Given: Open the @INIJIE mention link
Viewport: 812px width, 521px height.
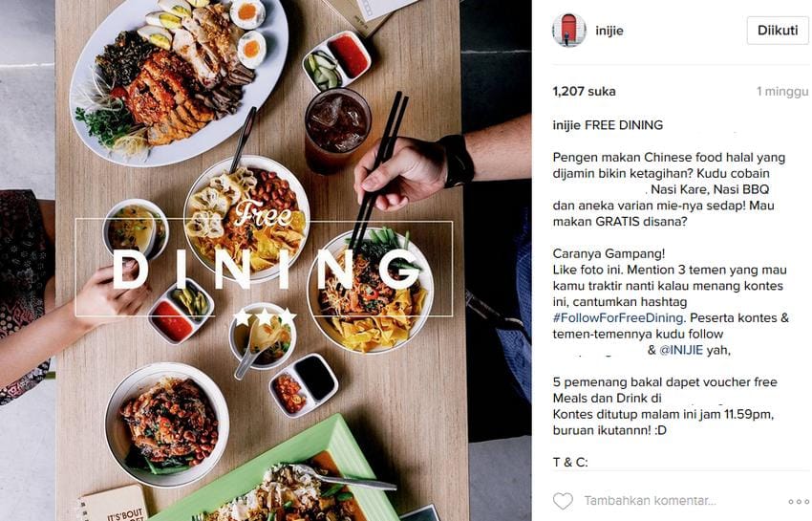Looking at the screenshot, I should (x=680, y=350).
